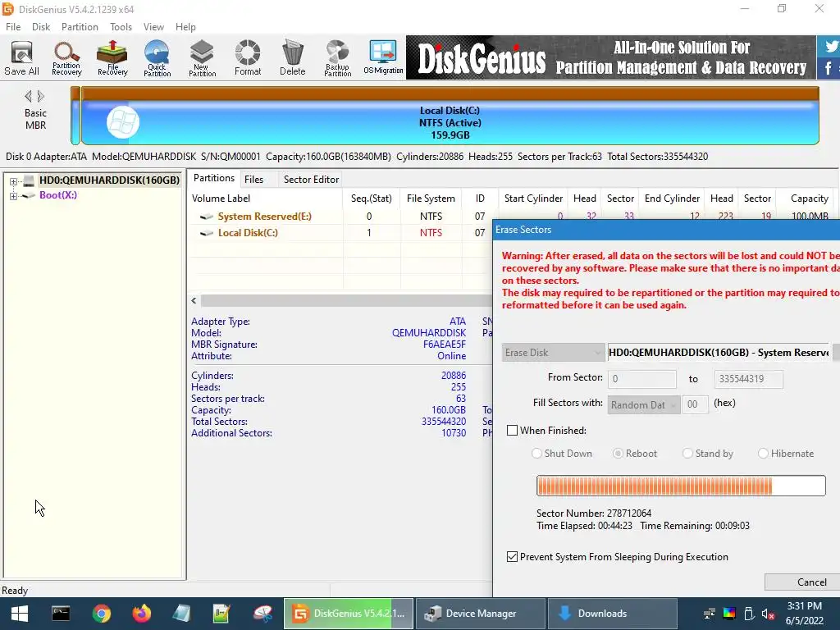This screenshot has width=840, height=630.
Task: Click scroll-left arrow of partition table
Action: coord(194,300)
